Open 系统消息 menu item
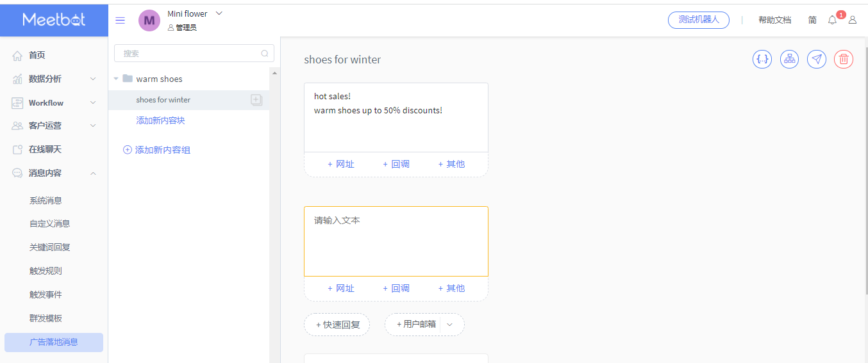This screenshot has width=868, height=363. (46, 200)
